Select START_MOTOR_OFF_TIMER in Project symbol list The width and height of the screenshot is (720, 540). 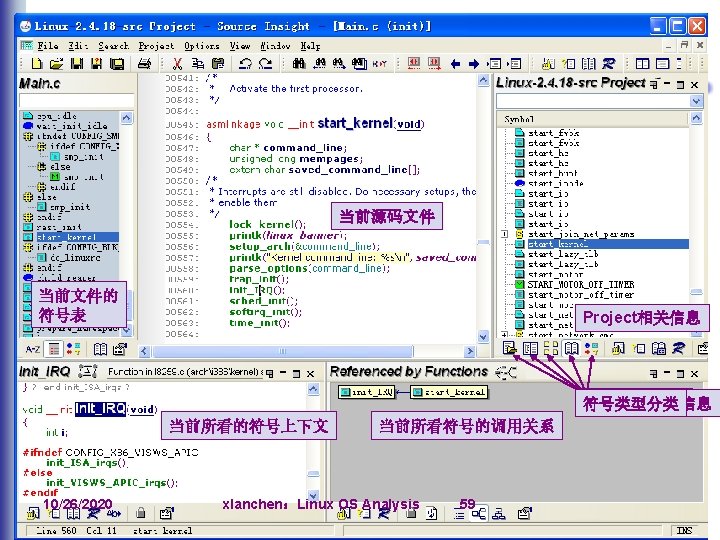coord(581,285)
